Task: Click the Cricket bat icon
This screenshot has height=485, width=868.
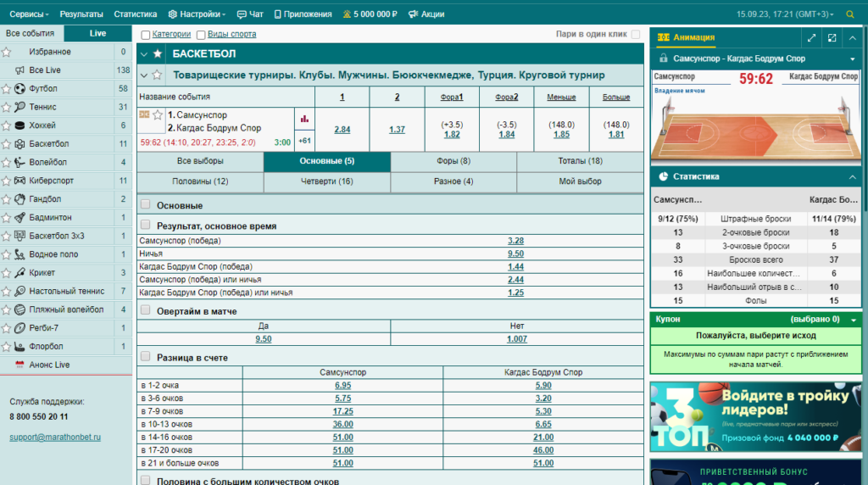Action: tap(20, 272)
